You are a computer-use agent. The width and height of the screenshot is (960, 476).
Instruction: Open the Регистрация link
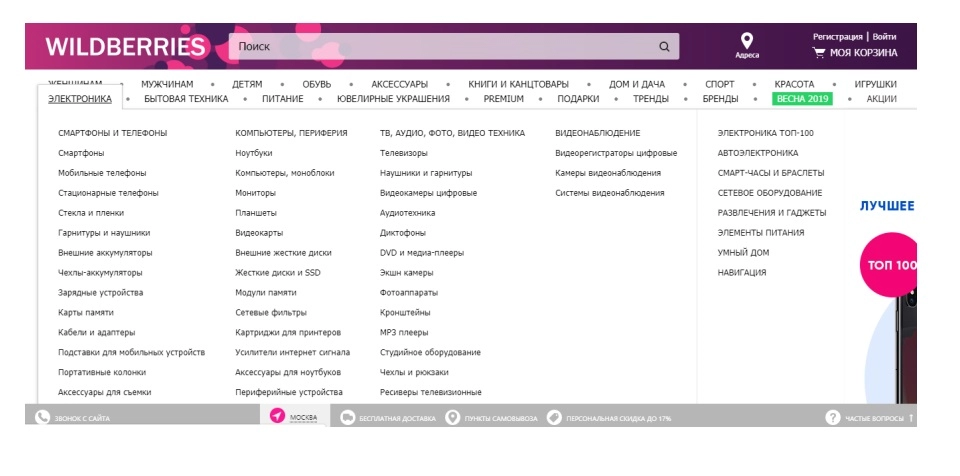click(x=838, y=37)
